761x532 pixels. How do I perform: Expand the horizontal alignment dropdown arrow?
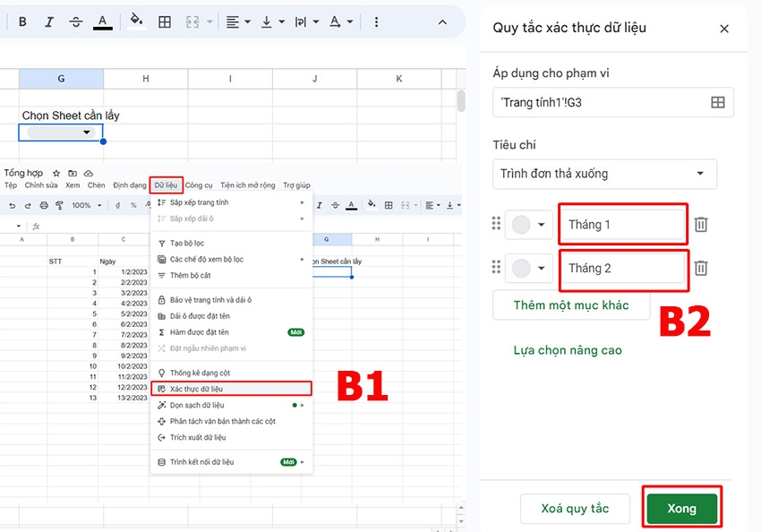[245, 21]
